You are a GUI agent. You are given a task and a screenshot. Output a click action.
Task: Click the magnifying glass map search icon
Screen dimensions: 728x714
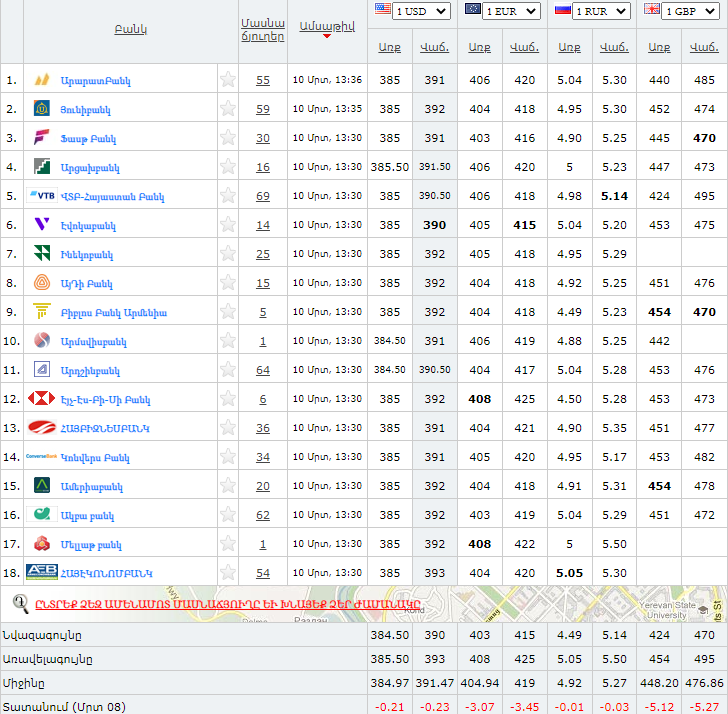[x=20, y=604]
